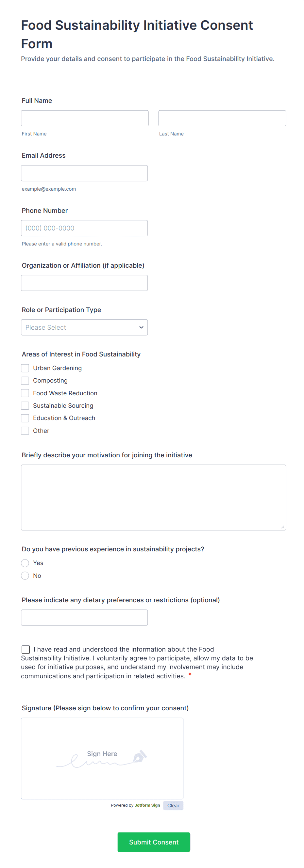Click the Sign Here signature pad
Image resolution: width=304 pixels, height=868 pixels.
point(102,758)
